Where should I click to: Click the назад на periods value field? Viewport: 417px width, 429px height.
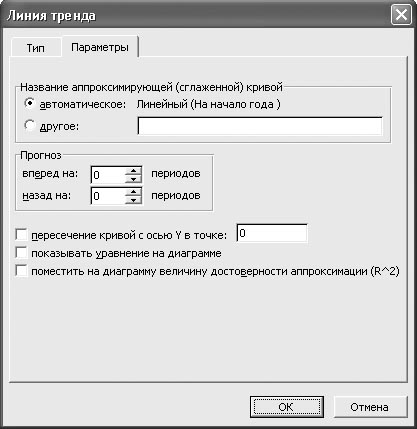[108, 196]
